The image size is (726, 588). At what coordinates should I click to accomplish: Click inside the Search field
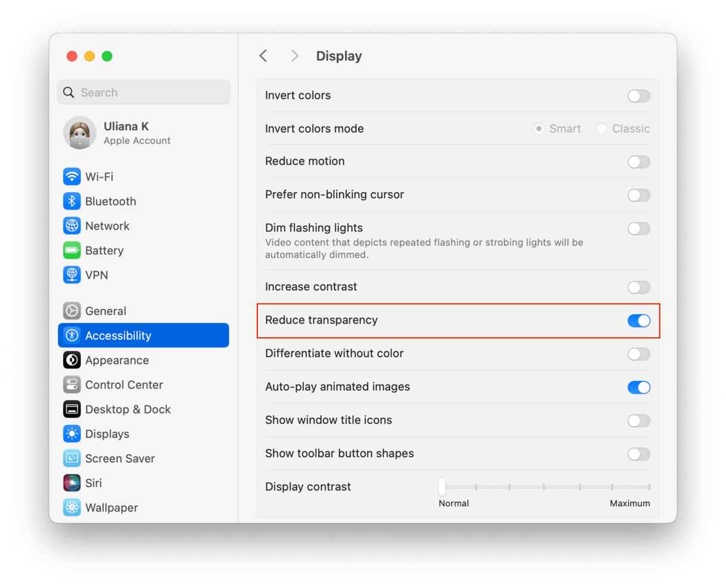tap(143, 92)
